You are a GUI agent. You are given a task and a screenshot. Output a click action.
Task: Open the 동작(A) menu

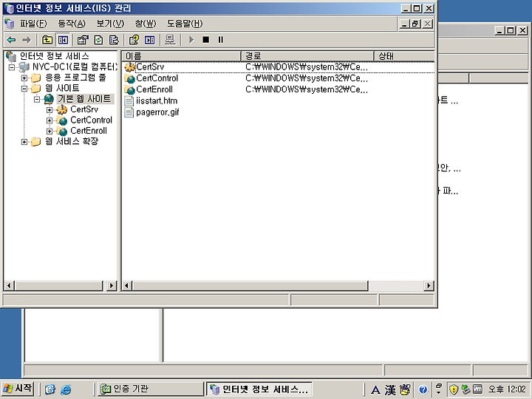click(72, 24)
